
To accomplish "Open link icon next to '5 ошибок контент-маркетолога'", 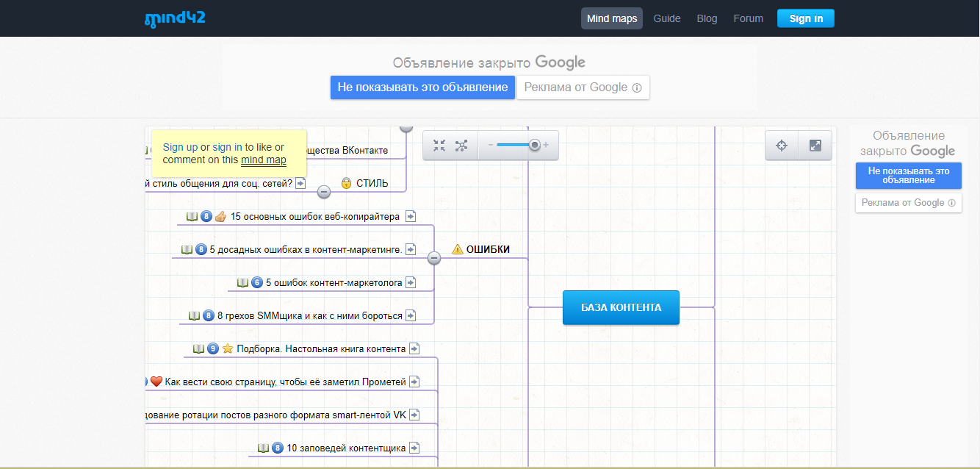I will [411, 282].
